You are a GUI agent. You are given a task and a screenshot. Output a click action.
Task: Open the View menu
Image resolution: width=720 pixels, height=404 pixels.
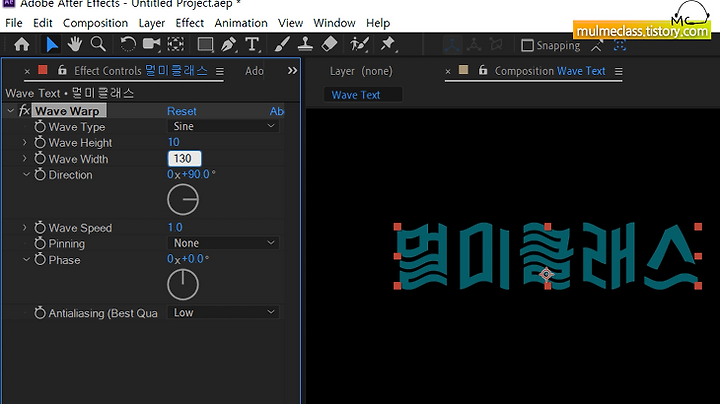point(290,23)
